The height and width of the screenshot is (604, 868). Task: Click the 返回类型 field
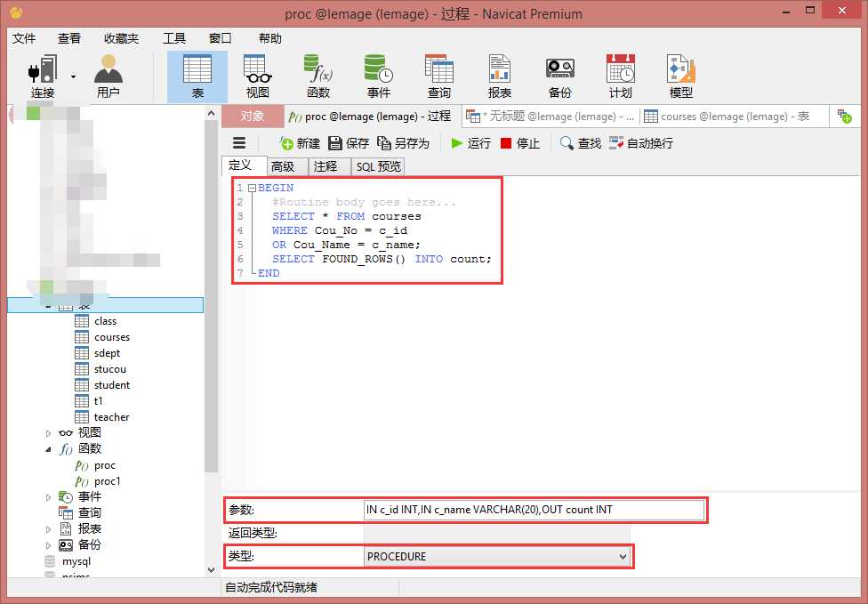(x=497, y=533)
